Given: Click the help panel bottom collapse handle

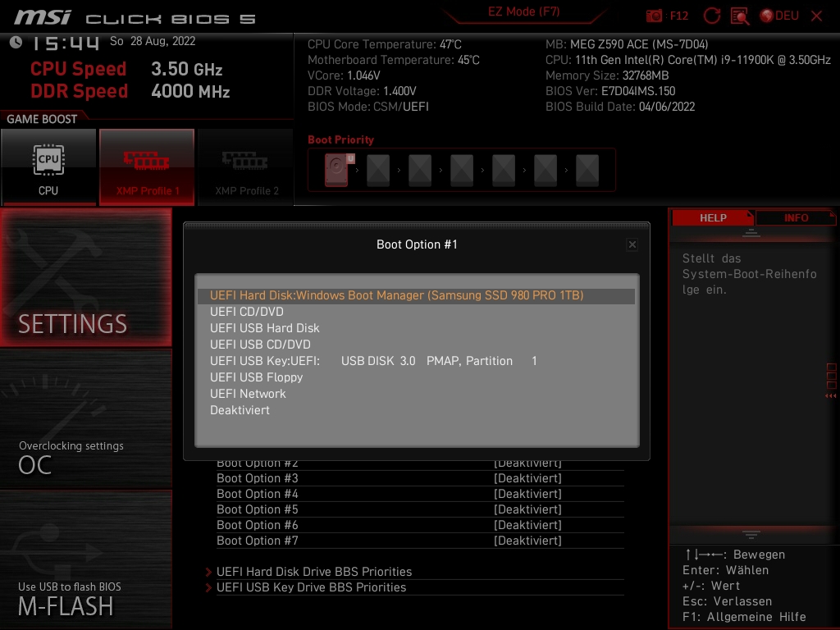Looking at the screenshot, I should point(751,535).
